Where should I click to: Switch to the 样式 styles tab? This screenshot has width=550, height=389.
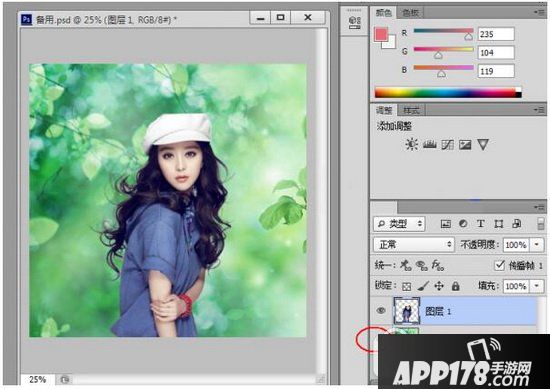411,111
